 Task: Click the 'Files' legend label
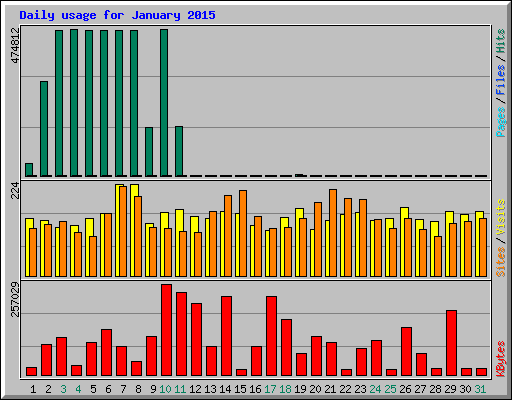[500, 80]
